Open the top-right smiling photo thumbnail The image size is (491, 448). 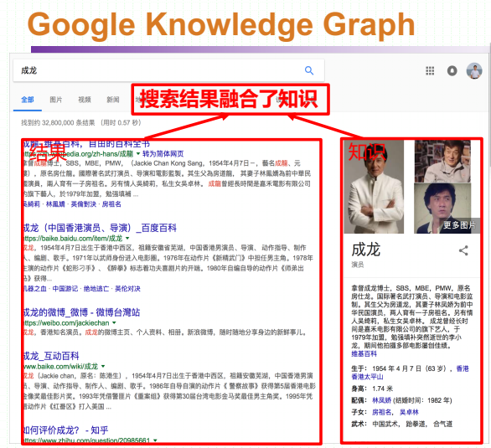click(x=442, y=161)
